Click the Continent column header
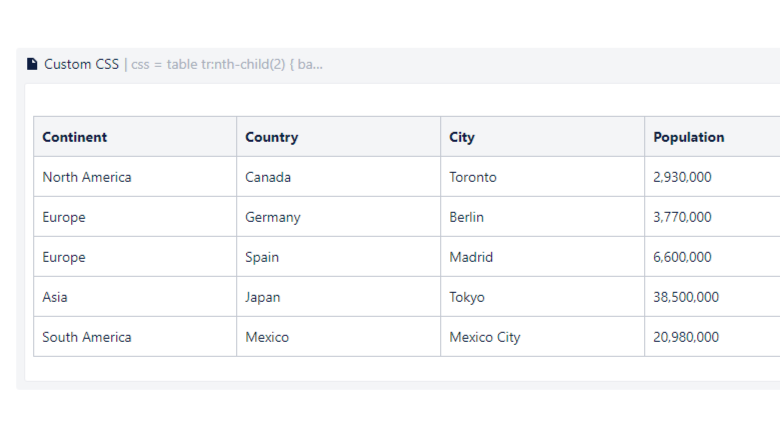The image size is (780, 444). tap(75, 137)
